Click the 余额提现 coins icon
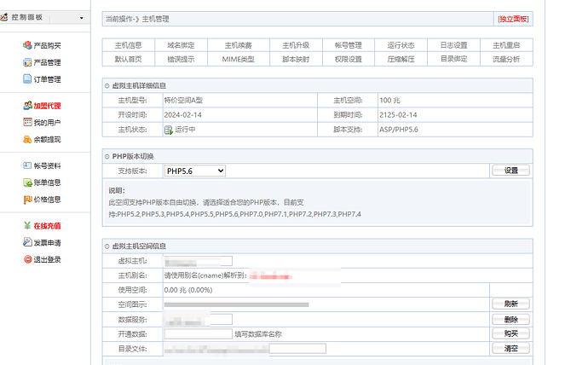This screenshot has height=365, width=588. [27, 139]
